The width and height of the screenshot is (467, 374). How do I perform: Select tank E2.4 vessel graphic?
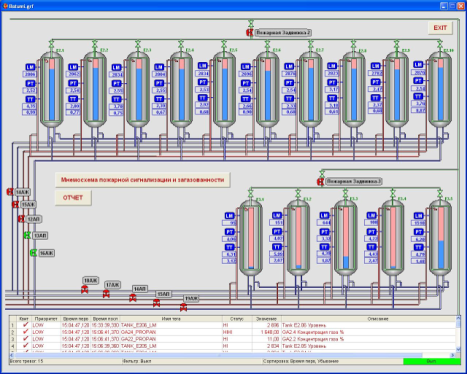click(181, 90)
